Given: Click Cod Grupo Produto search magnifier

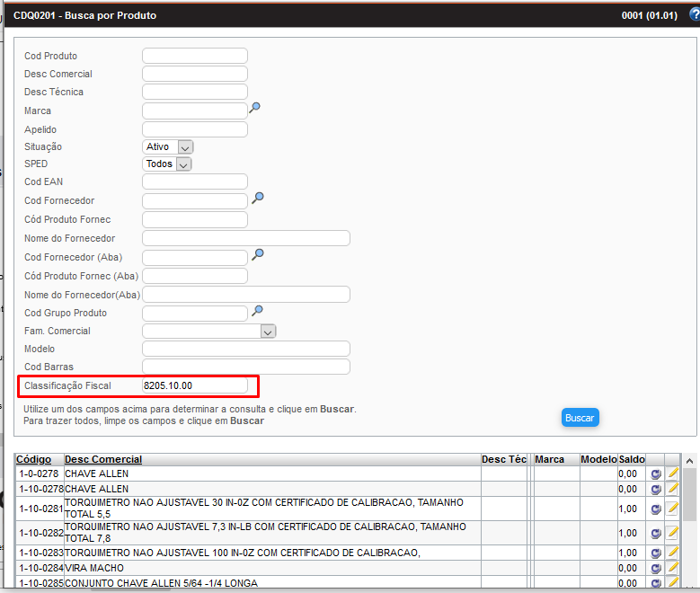Looking at the screenshot, I should 257,311.
